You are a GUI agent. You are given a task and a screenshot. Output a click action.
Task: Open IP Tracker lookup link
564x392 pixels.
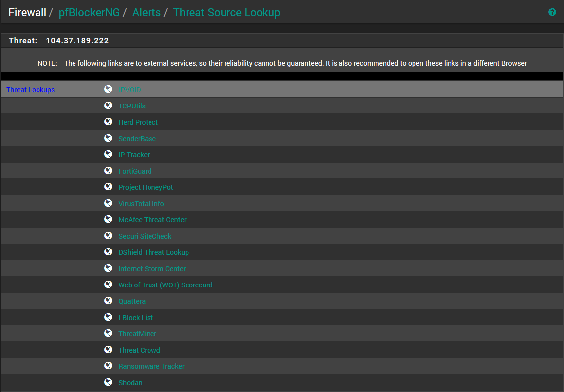(x=134, y=155)
